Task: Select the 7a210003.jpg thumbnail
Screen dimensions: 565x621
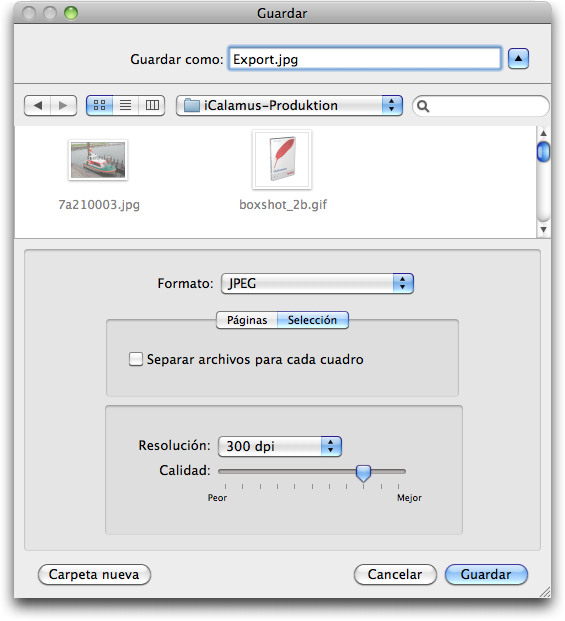Action: tap(98, 160)
